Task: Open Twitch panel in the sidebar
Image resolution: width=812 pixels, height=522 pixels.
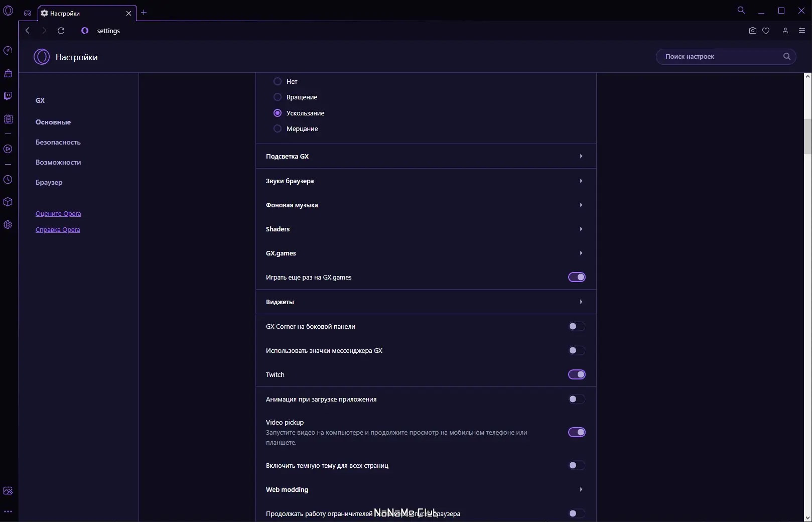Action: 8,96
